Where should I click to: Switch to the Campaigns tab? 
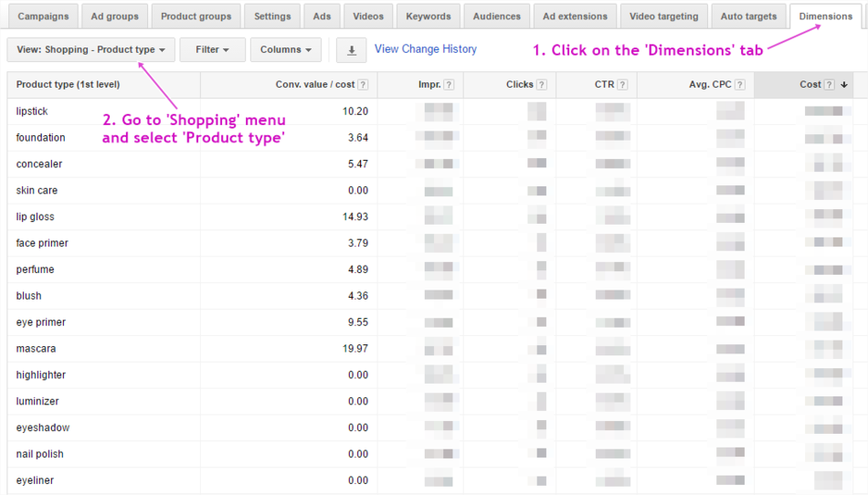pyautogui.click(x=43, y=16)
